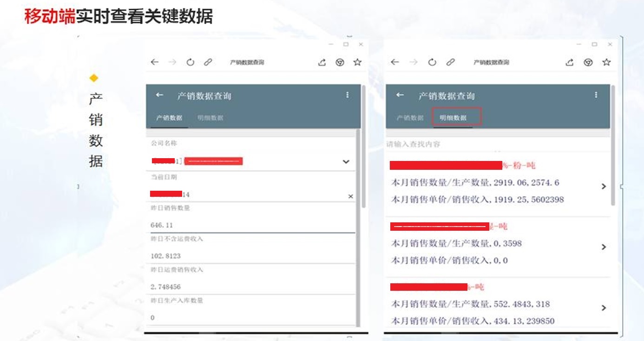Image resolution: width=644 pixels, height=341 pixels.
Task: Expand second product row with production 3598
Action: click(604, 247)
